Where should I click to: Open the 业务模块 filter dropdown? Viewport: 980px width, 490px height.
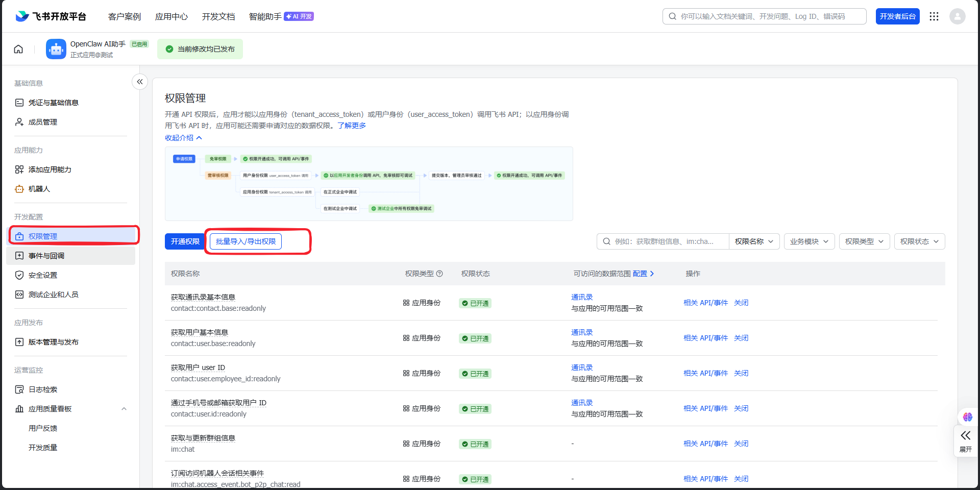[809, 241]
